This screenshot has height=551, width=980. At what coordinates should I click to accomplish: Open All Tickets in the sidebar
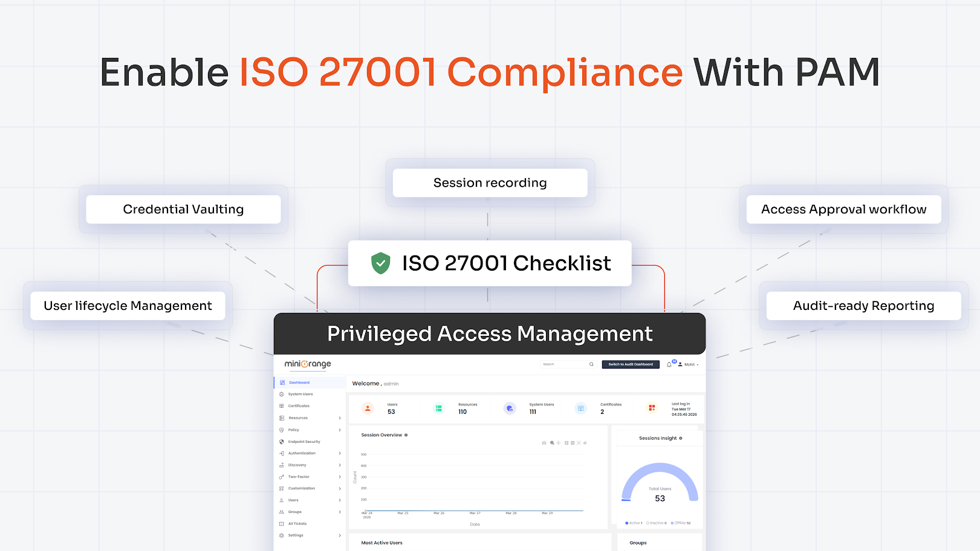(x=297, y=524)
